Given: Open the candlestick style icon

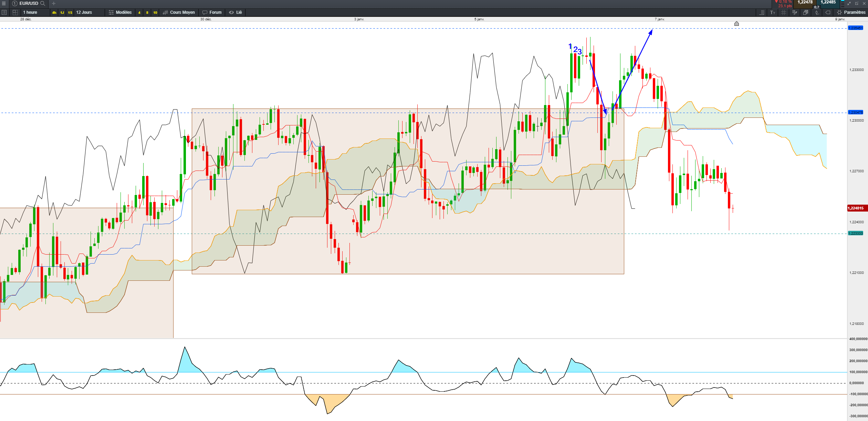Looking at the screenshot, I should (817, 13).
